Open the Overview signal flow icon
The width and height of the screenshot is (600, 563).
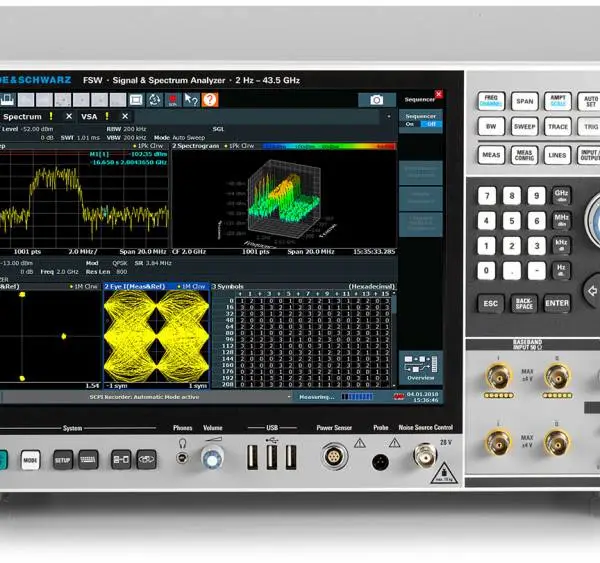[421, 367]
